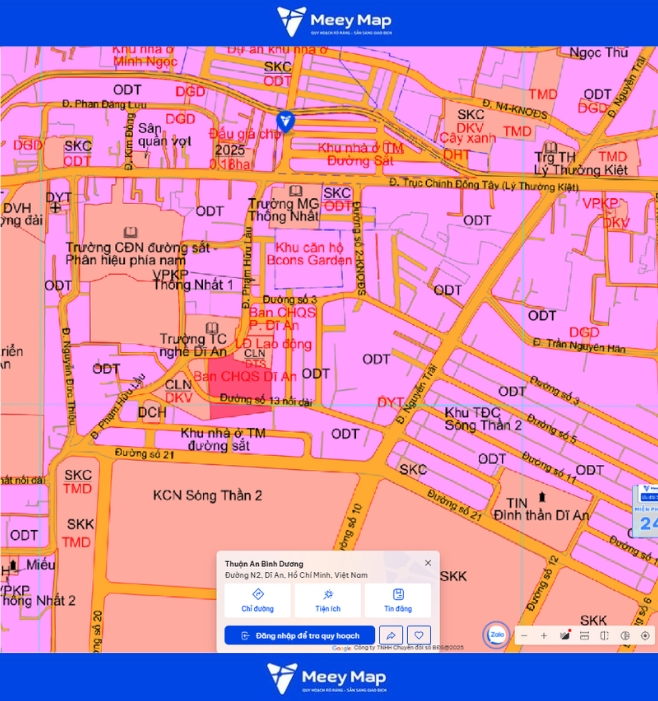Click the Trg TH Lý Thường Kiệt school icon
This screenshot has height=701, width=658.
pyautogui.click(x=551, y=147)
